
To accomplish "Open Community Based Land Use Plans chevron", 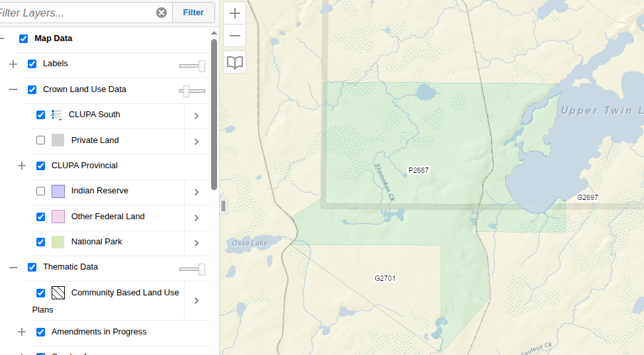I will click(197, 301).
